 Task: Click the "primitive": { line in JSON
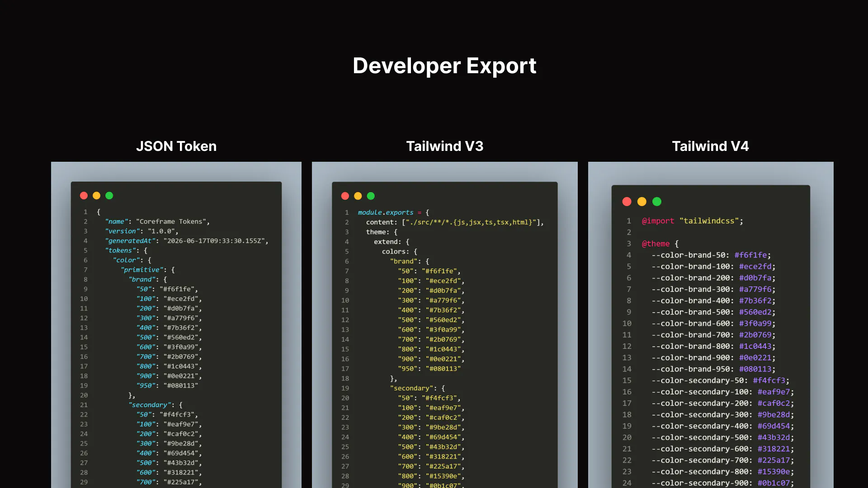(x=148, y=270)
